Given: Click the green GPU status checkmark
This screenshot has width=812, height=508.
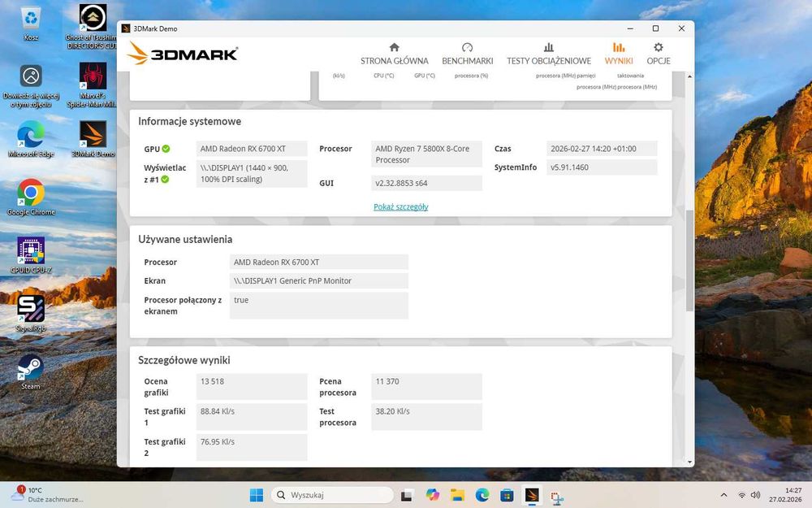Looking at the screenshot, I should click(166, 149).
